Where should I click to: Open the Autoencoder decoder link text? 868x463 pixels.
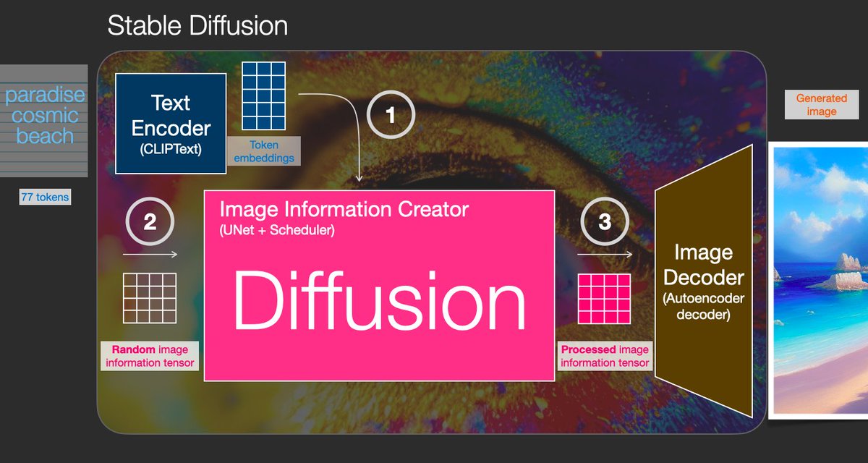click(704, 304)
